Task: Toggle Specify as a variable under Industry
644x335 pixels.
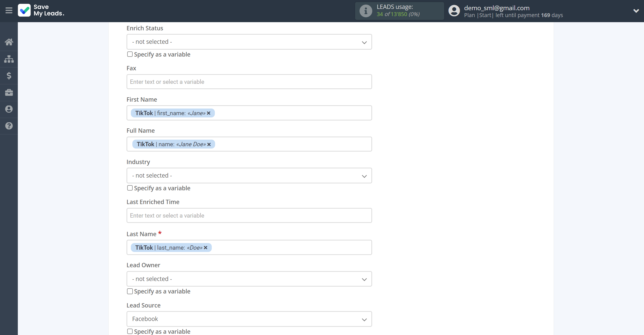Action: [x=130, y=188]
